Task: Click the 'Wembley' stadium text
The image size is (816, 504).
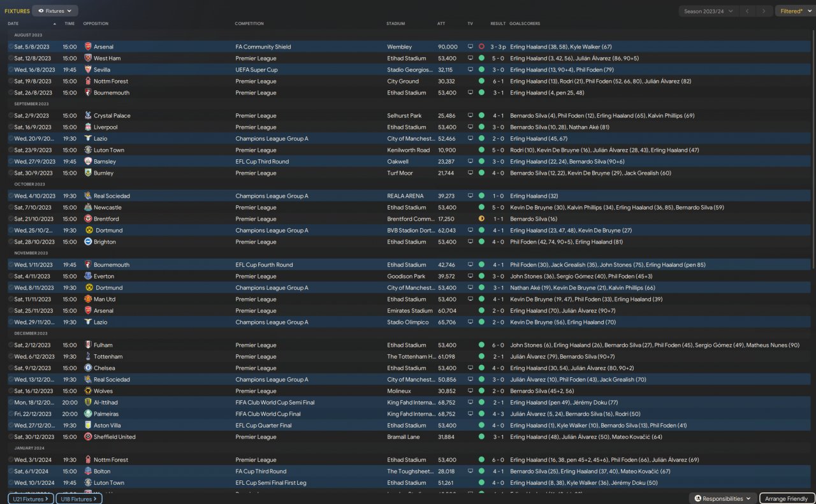Action: point(400,47)
